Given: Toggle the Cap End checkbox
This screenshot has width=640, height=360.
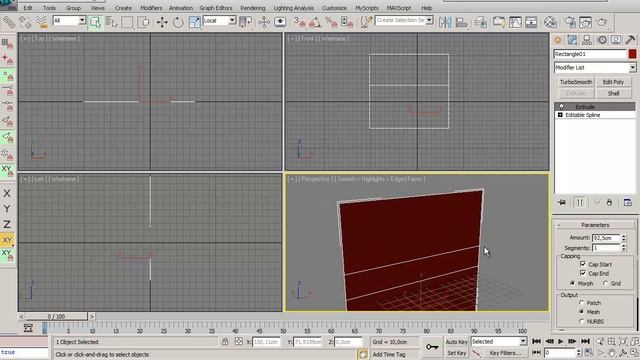Looking at the screenshot, I should point(583,273).
